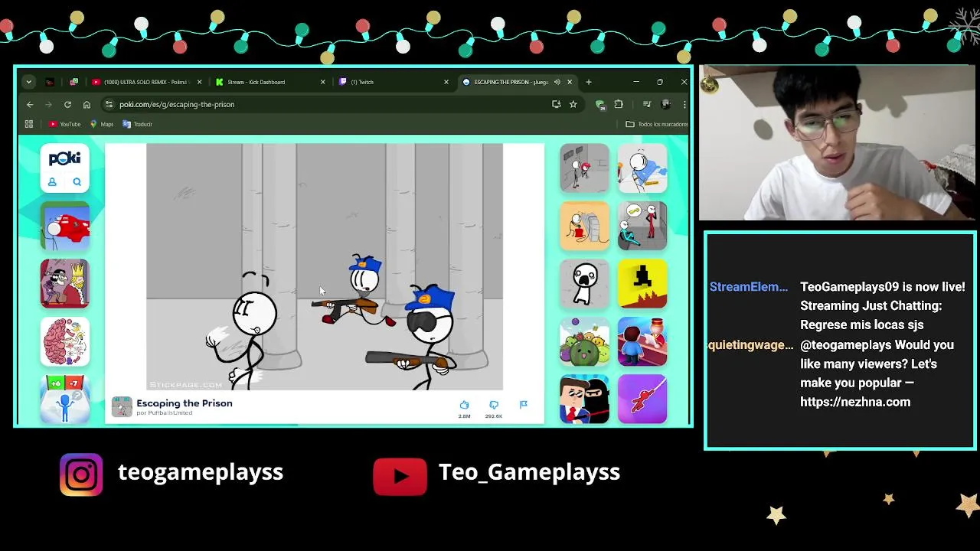Viewport: 980px width, 551px height.
Task: Open the stickman with blue cape thumbnail
Action: [642, 168]
